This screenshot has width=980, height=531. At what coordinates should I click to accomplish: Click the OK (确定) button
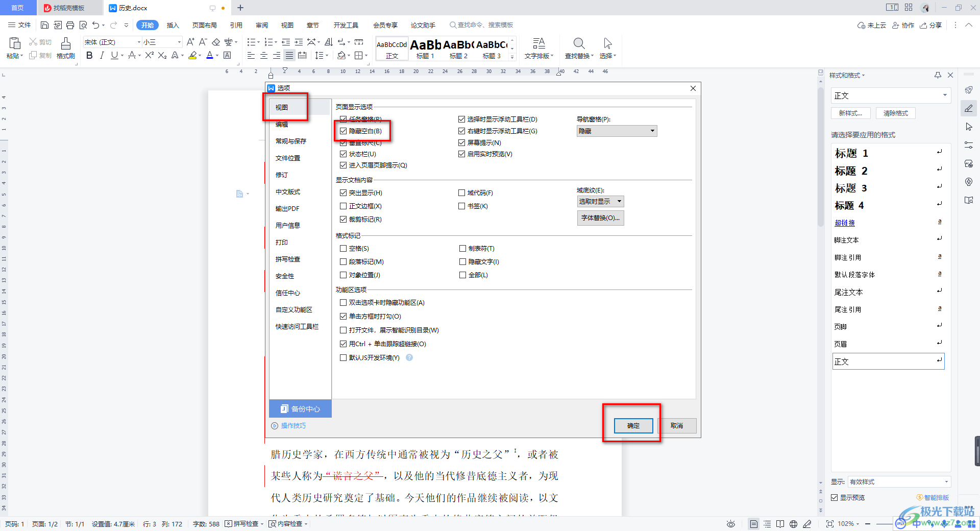pos(633,425)
